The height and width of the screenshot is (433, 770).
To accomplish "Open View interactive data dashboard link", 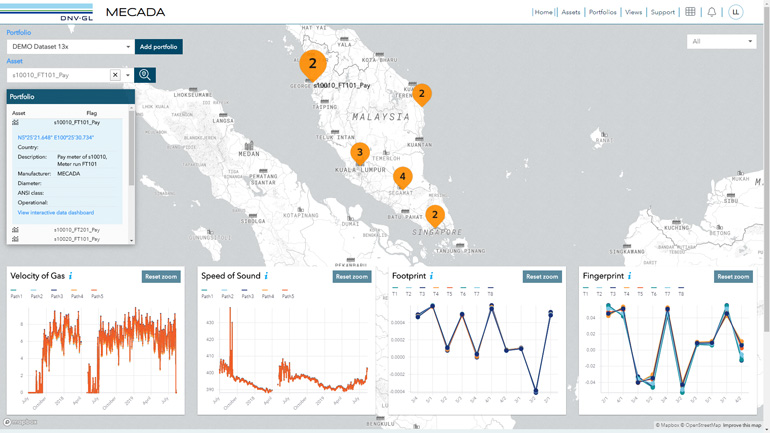I will (x=55, y=213).
